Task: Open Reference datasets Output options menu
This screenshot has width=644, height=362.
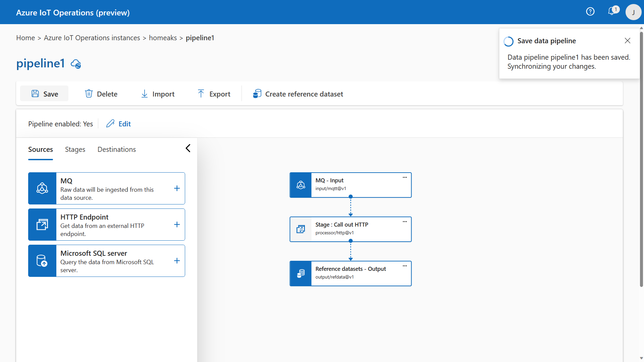Action: point(405,266)
